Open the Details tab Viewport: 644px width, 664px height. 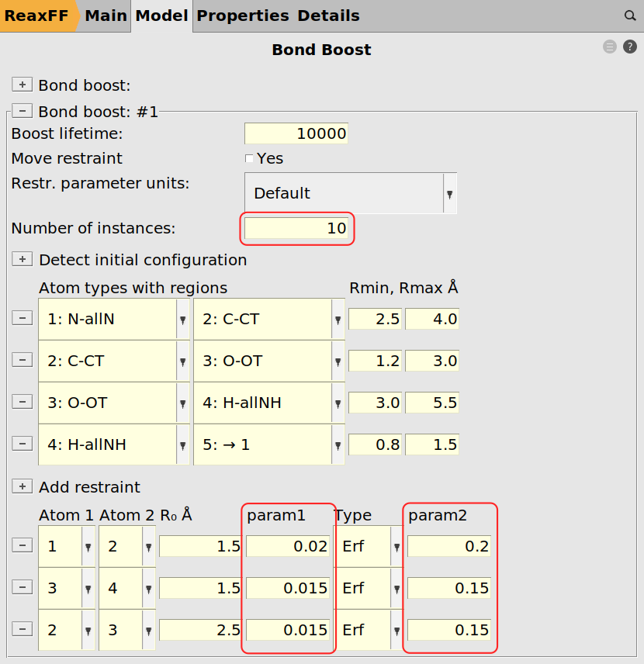point(328,16)
